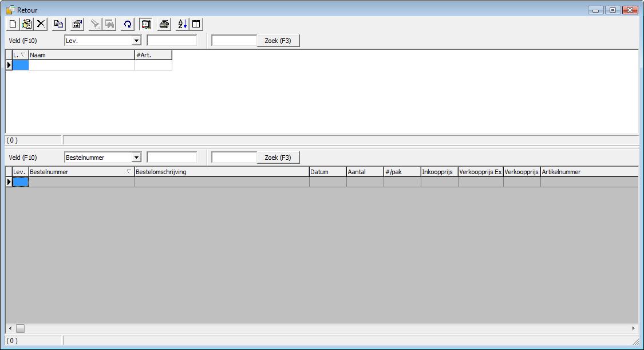Click the Refresh arrow toolbar icon
Image resolution: width=644 pixels, height=350 pixels.
pos(128,24)
